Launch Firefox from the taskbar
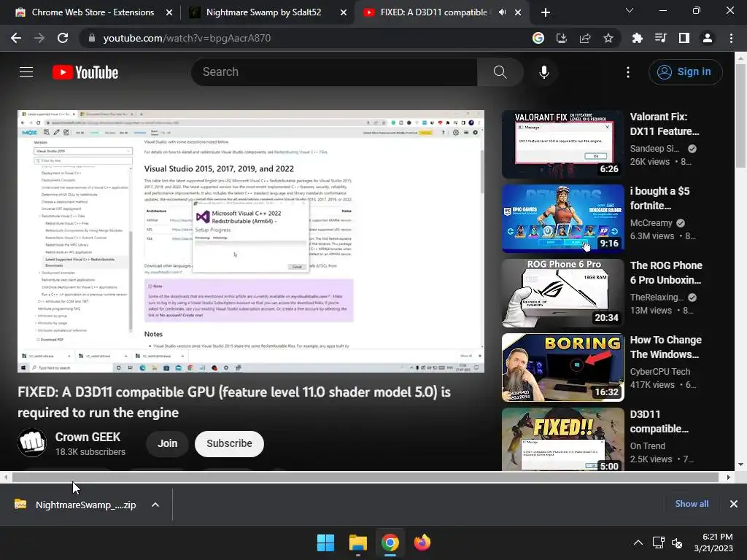Viewport: 747px width, 560px height. pos(422,542)
